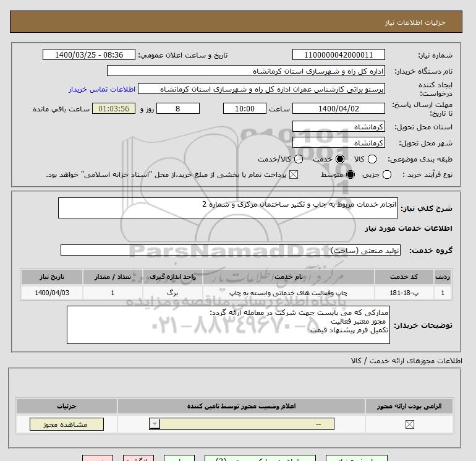
Task: Click the service name cell چاپ وفعالیت های خدماتی
Action: 289,293
